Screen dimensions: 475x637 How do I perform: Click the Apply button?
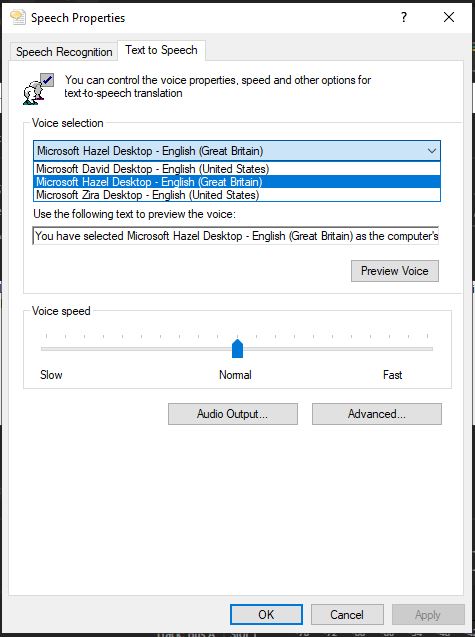[428, 615]
